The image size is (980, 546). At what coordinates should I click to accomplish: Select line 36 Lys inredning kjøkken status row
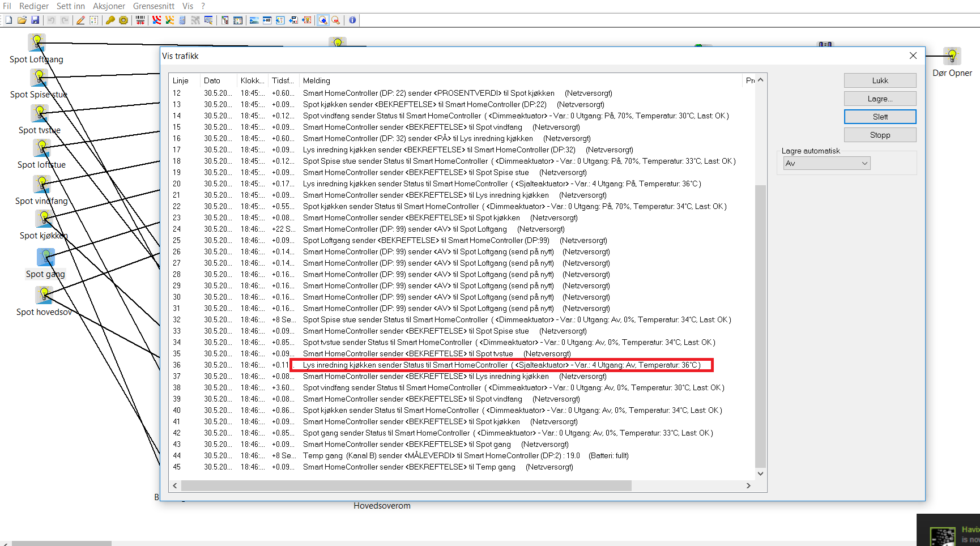tap(462, 365)
